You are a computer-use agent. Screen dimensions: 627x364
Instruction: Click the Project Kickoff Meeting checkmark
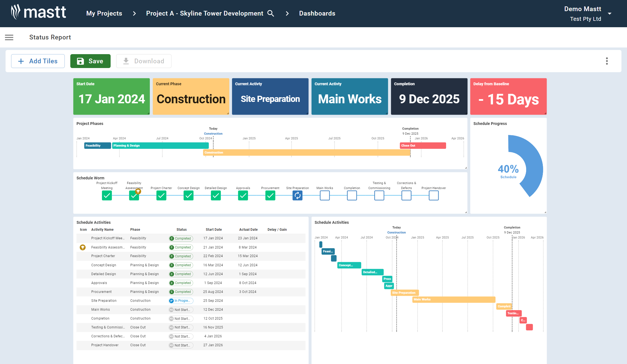[107, 195]
